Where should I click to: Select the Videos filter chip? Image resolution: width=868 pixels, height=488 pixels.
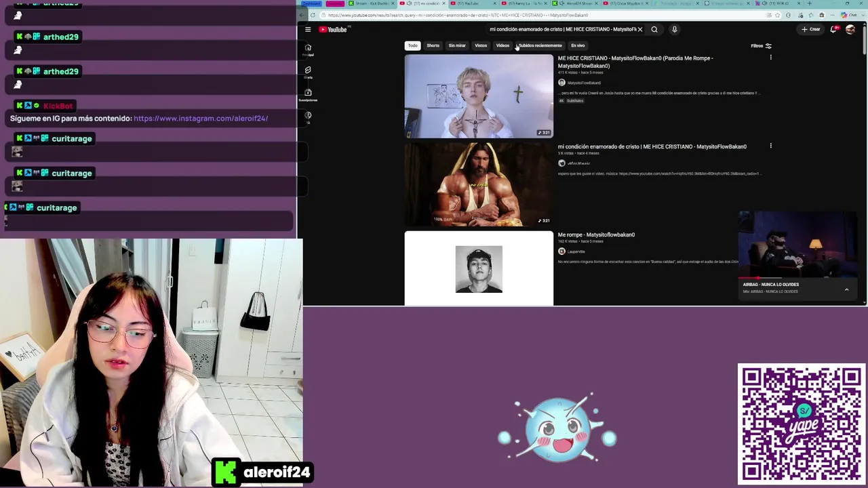502,45
